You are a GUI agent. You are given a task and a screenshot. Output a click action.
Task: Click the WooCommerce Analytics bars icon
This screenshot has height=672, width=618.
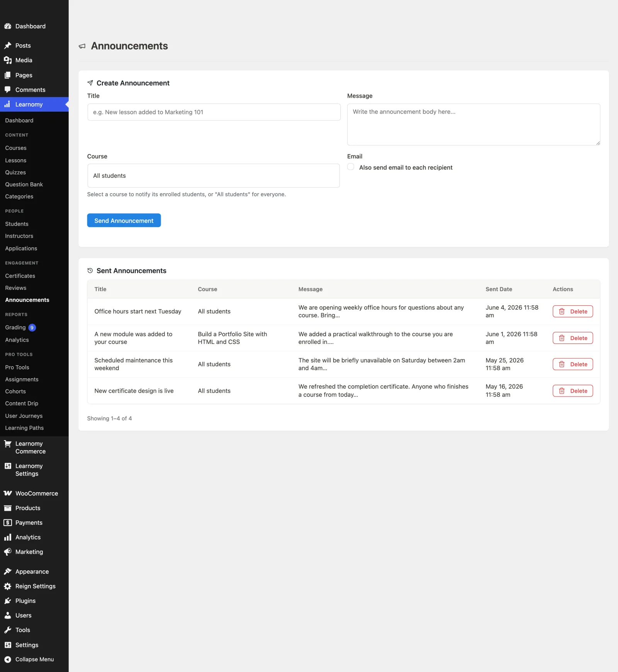coord(8,537)
